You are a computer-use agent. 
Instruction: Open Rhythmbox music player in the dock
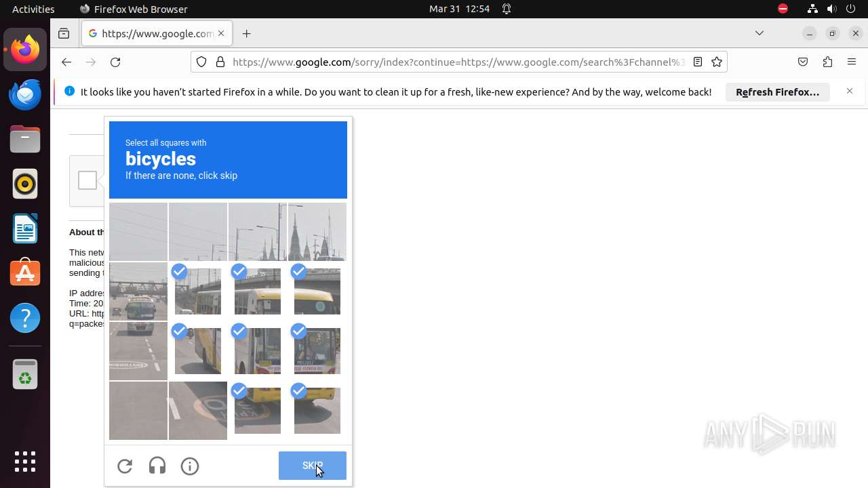point(25,184)
